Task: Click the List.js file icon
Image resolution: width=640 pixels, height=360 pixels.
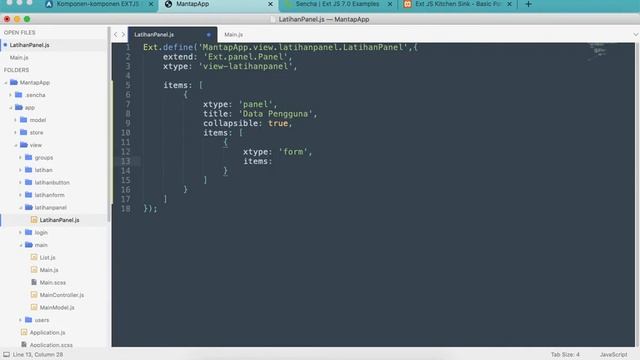Action: coord(34,257)
